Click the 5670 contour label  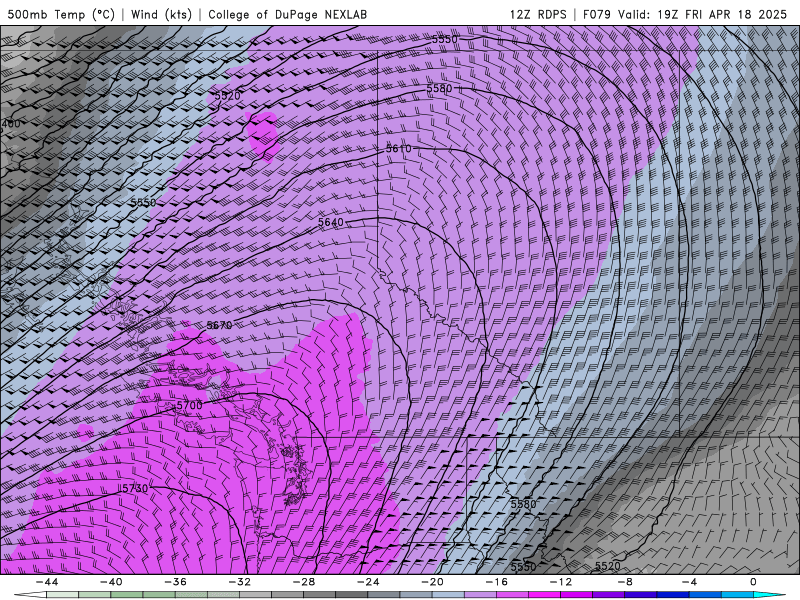coord(219,325)
